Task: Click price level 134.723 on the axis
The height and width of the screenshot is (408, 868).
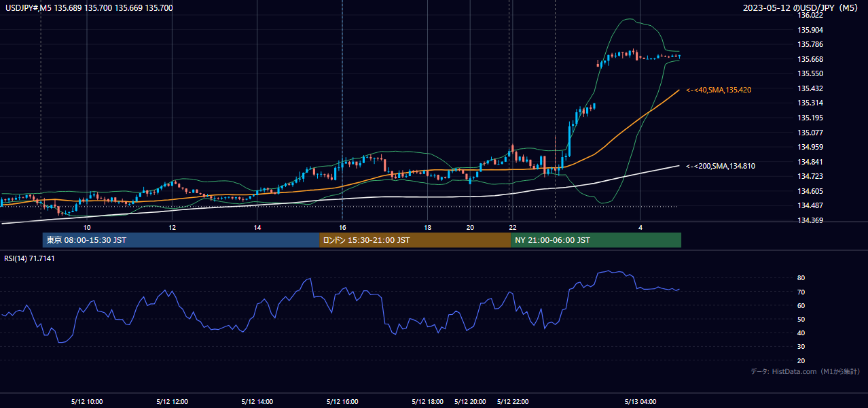Action: point(810,177)
